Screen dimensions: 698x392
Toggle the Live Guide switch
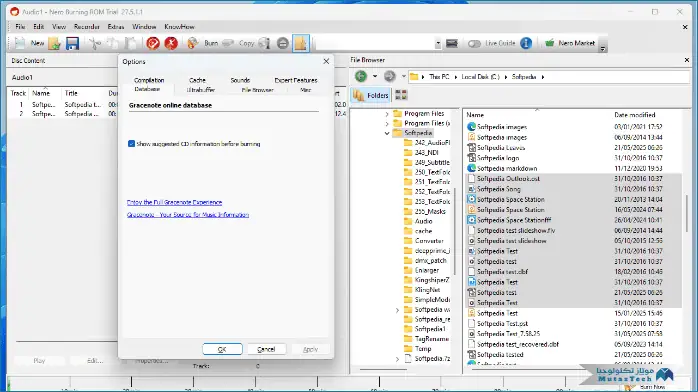click(474, 43)
